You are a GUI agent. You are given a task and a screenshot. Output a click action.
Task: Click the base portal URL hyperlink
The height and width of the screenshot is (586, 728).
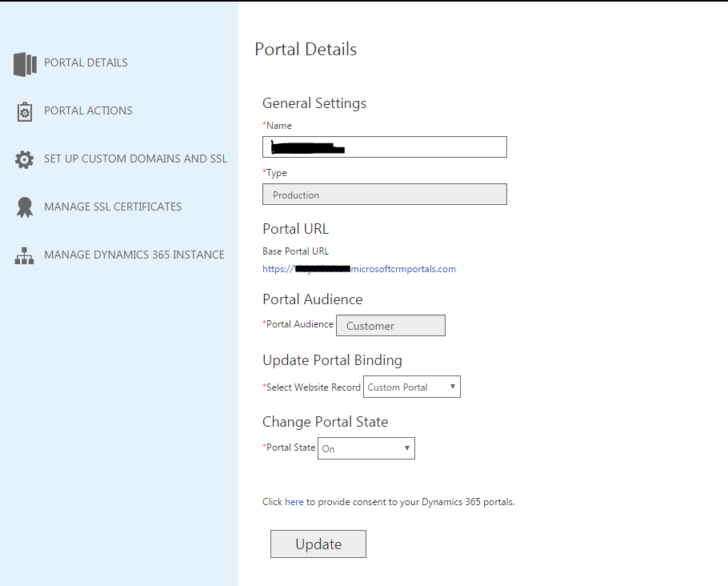358,268
